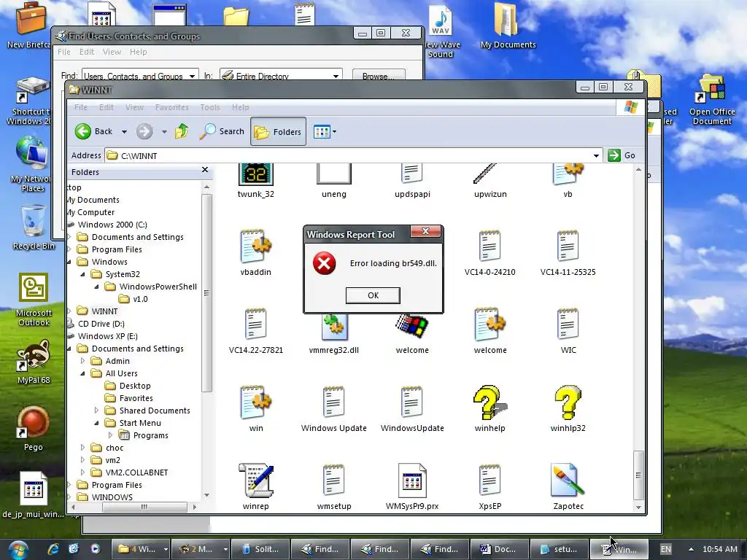Viewport: 747px width, 560px height.
Task: Go up one folder level
Action: [x=182, y=131]
